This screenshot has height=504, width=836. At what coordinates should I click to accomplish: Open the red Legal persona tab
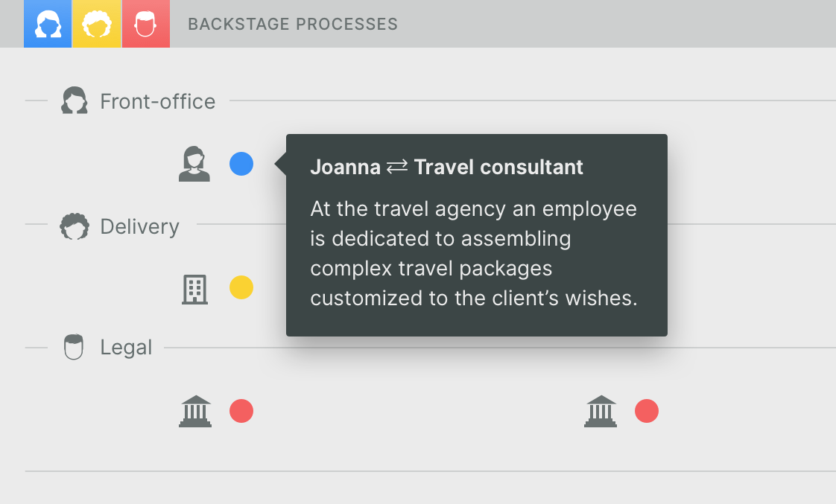click(145, 24)
